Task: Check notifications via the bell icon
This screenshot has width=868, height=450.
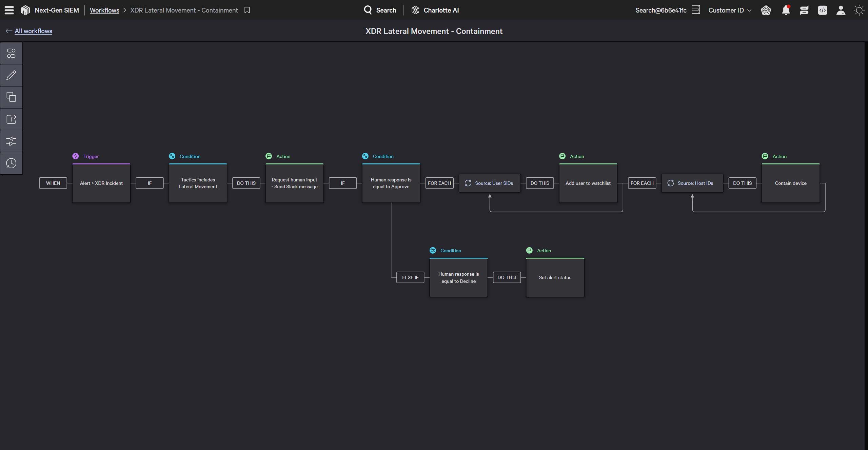Action: (786, 10)
